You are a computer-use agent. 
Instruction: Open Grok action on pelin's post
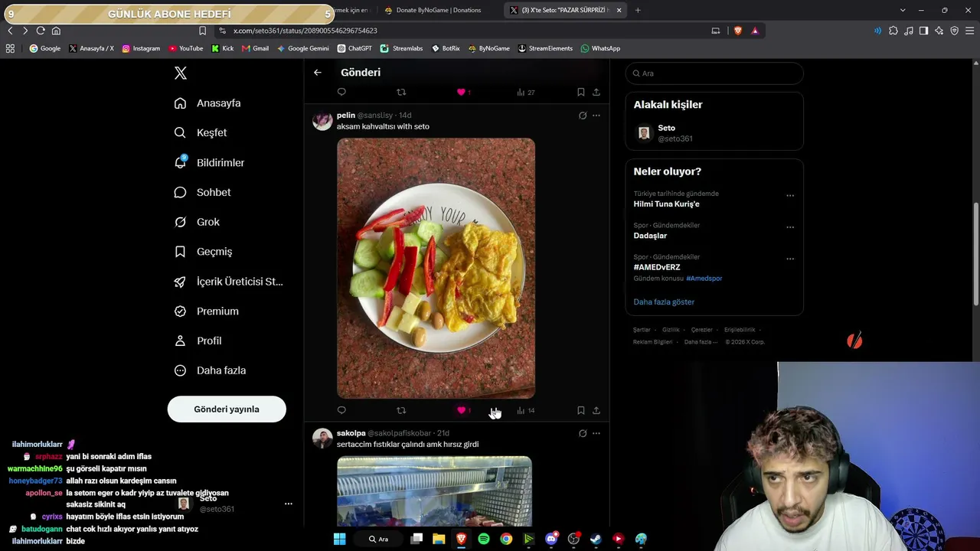pyautogui.click(x=583, y=116)
